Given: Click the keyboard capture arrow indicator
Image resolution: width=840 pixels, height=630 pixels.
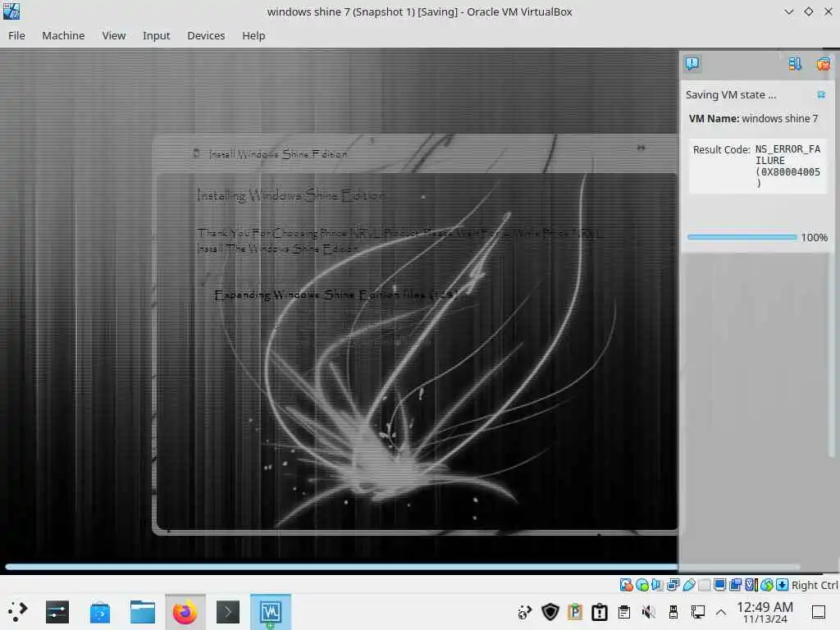Looking at the screenshot, I should [x=782, y=584].
